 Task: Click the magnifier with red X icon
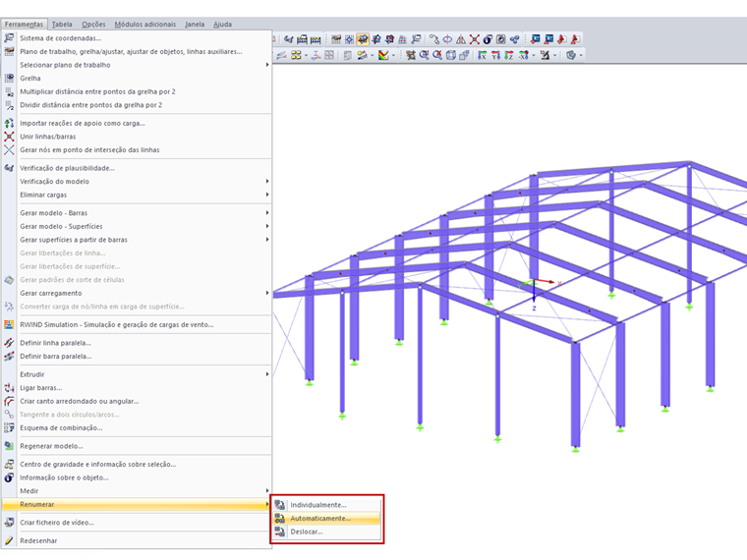(x=437, y=55)
